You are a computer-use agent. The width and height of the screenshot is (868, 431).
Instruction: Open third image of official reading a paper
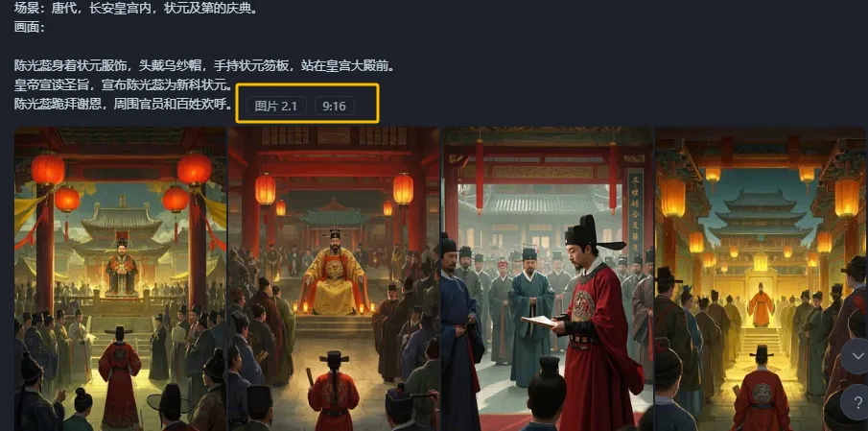pos(548,278)
